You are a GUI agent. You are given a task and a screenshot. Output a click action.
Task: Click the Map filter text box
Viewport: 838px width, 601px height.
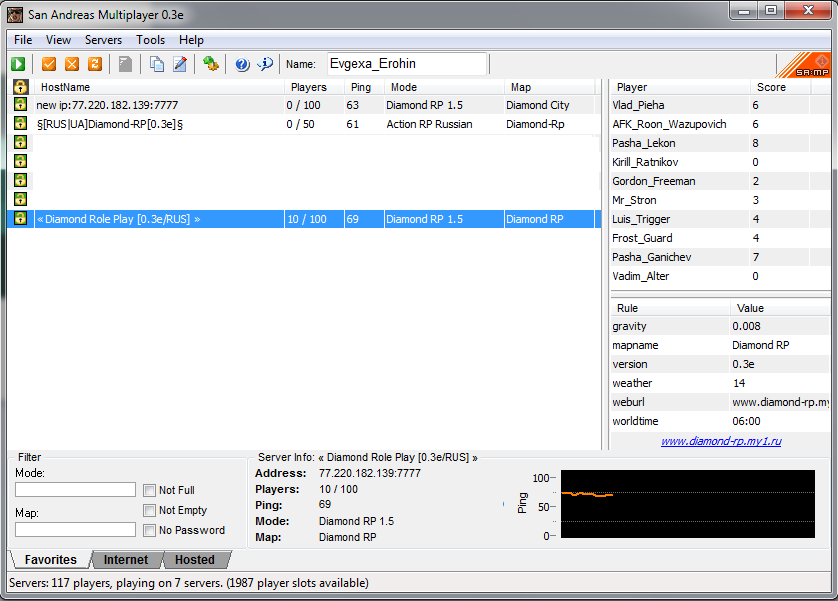[75, 529]
